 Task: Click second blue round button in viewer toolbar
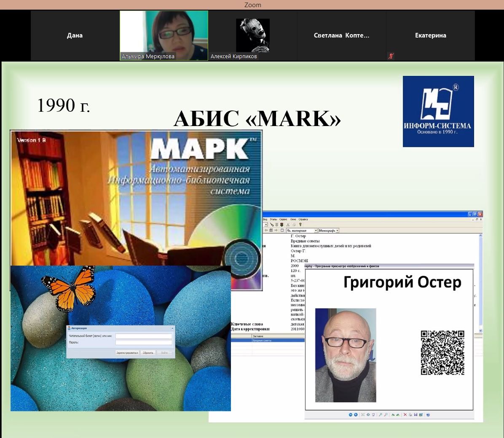[356, 415]
